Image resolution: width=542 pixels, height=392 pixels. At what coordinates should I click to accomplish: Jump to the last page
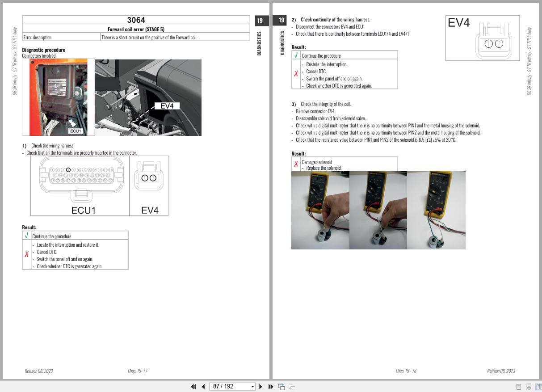(x=271, y=387)
